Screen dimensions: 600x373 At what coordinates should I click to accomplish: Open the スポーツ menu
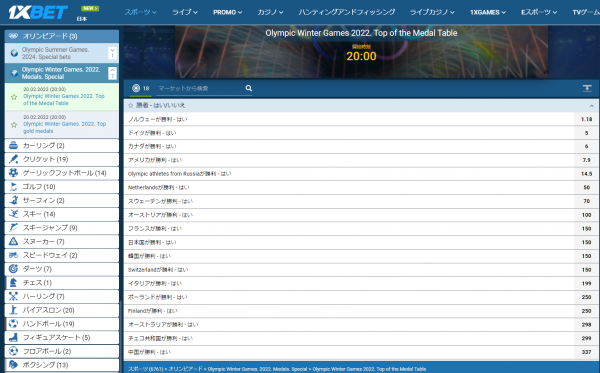(x=140, y=12)
